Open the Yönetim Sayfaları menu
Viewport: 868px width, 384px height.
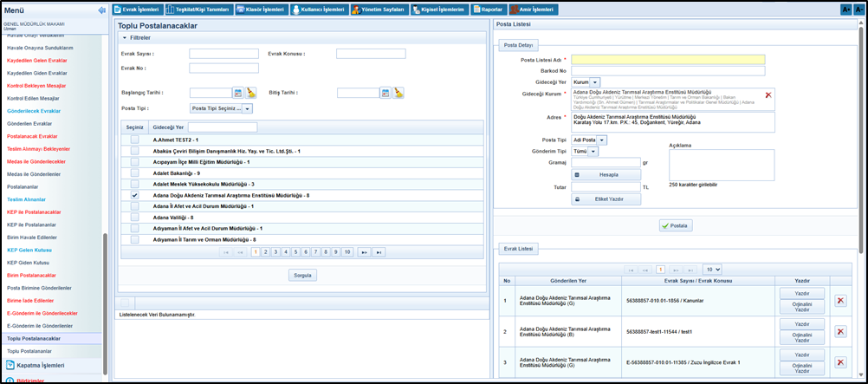point(380,10)
